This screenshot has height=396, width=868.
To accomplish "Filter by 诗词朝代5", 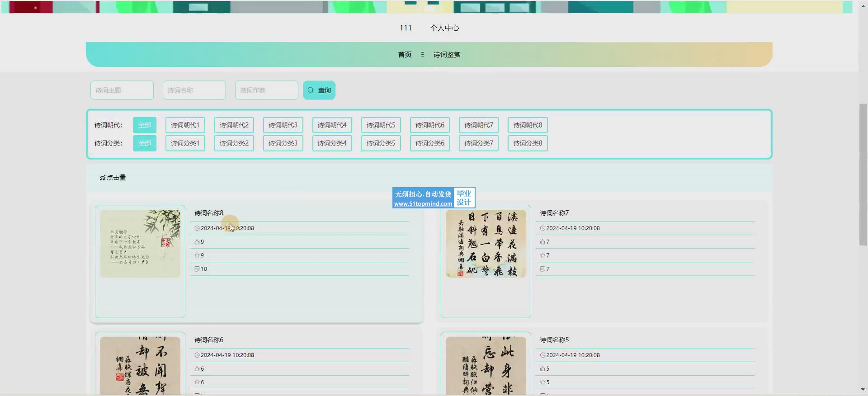I will coord(381,125).
